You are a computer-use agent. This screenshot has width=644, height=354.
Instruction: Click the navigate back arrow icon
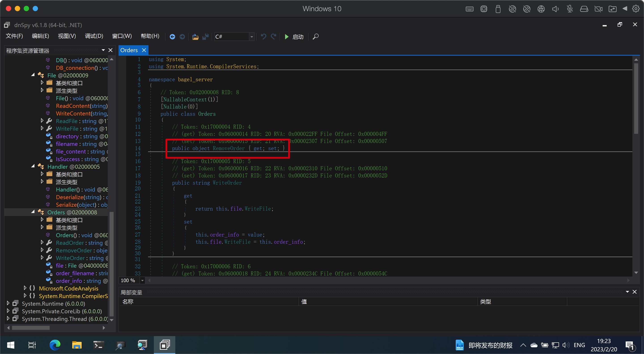172,37
